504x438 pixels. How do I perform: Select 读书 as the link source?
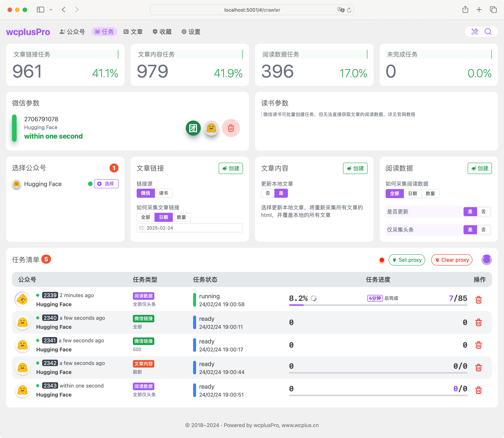click(164, 193)
